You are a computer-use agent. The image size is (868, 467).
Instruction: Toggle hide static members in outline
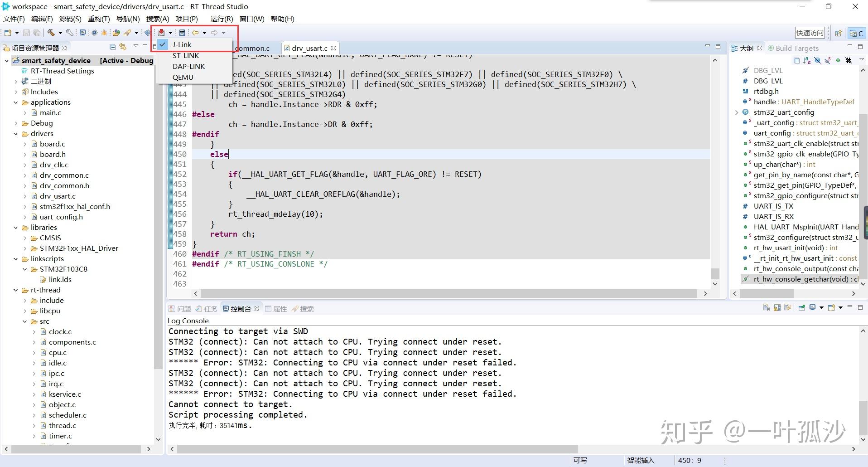tap(828, 60)
